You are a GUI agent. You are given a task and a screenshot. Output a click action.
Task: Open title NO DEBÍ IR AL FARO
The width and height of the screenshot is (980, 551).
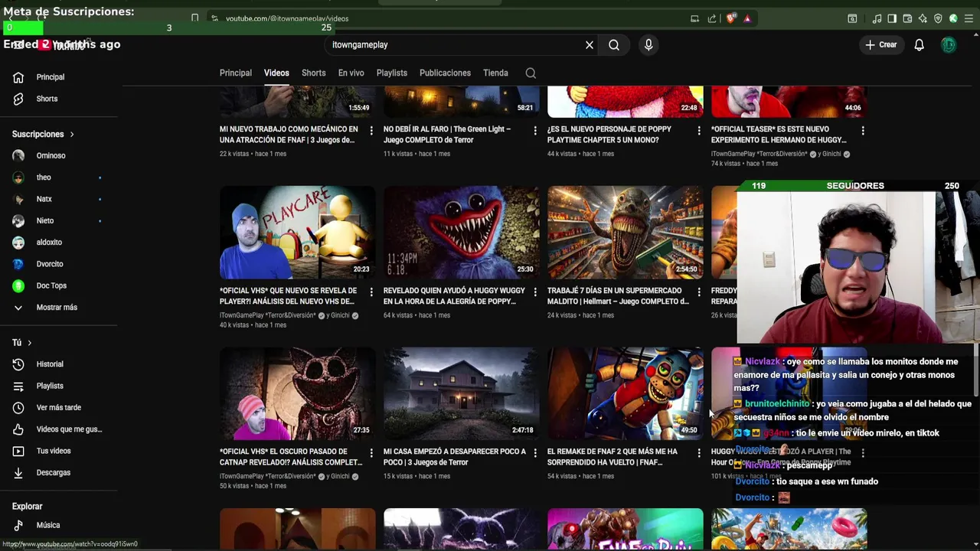point(447,135)
